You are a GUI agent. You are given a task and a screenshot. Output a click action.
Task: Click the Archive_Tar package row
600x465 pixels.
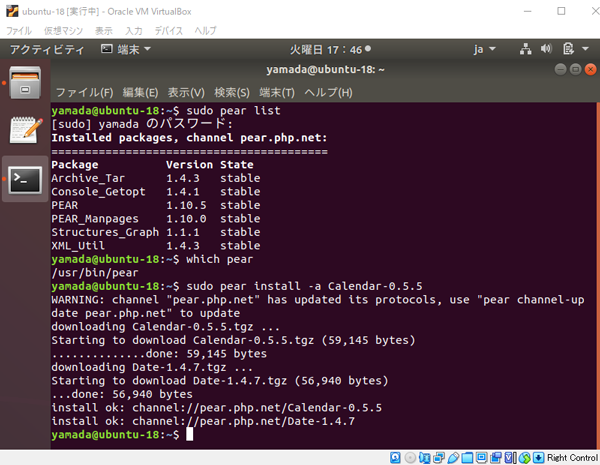coord(156,178)
